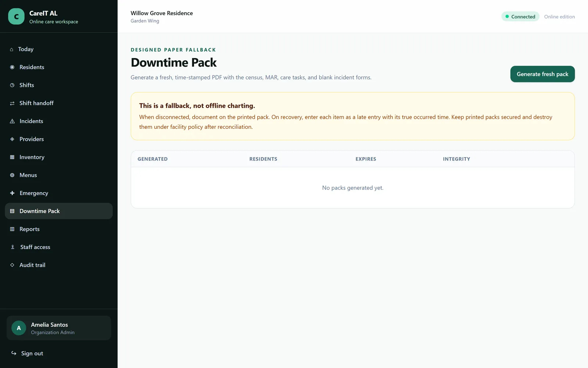This screenshot has width=588, height=368.
Task: Click the Emergency plus icon
Action: [12, 193]
